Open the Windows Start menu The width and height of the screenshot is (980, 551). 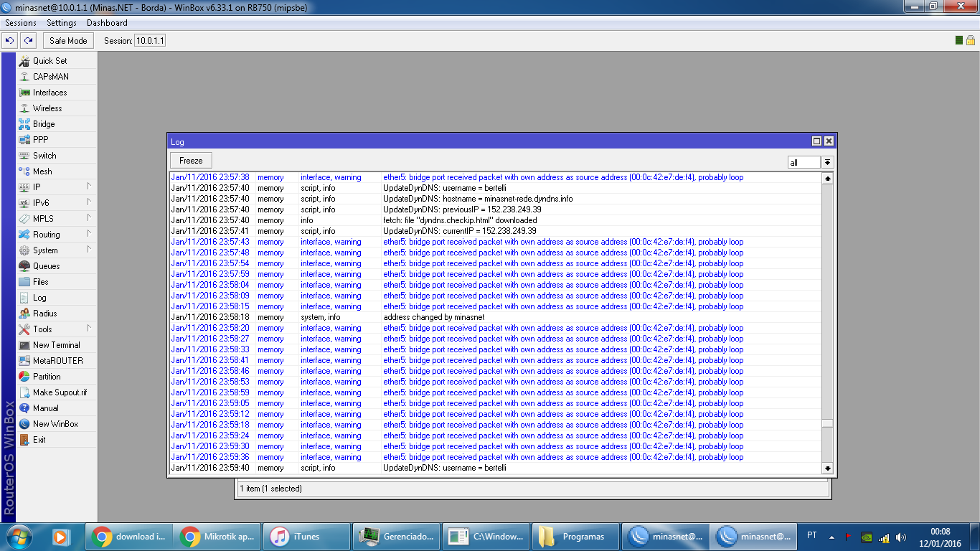18,537
